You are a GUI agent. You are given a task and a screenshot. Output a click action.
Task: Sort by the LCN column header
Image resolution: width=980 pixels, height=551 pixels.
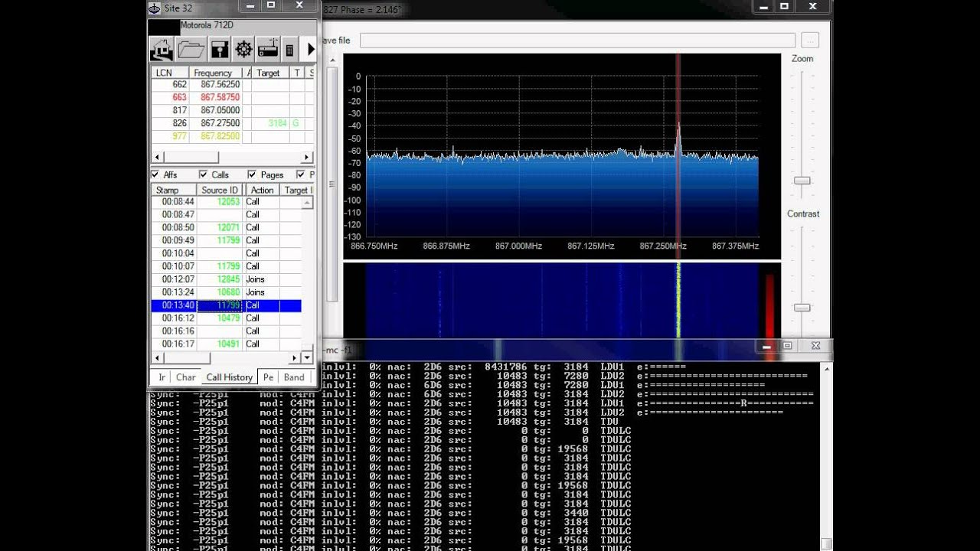coord(169,73)
